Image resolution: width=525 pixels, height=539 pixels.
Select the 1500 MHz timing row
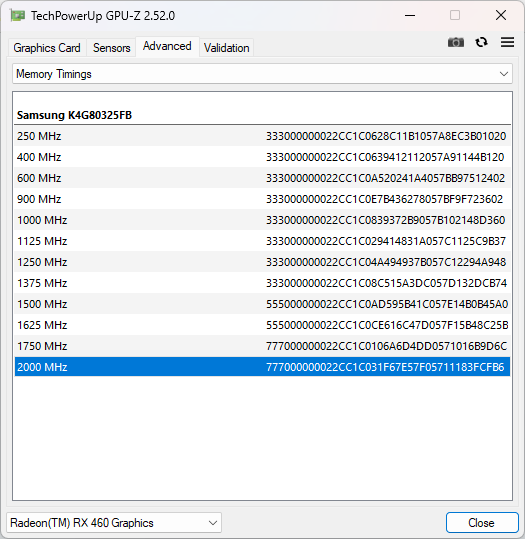[x=262, y=304]
